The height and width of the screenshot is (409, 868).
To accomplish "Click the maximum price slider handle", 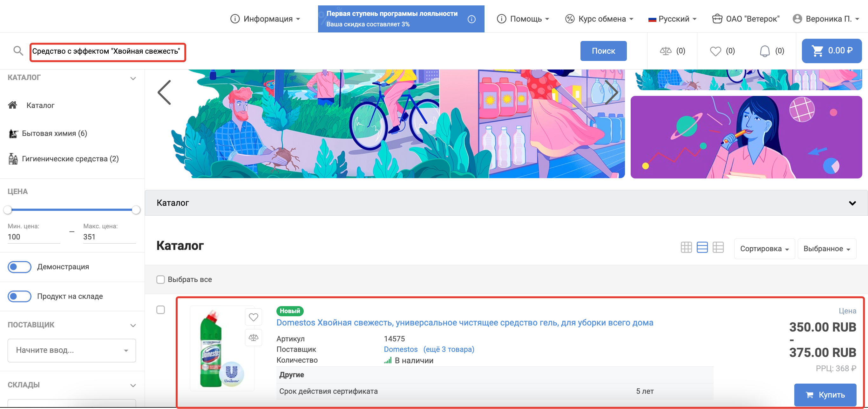I will (x=136, y=210).
